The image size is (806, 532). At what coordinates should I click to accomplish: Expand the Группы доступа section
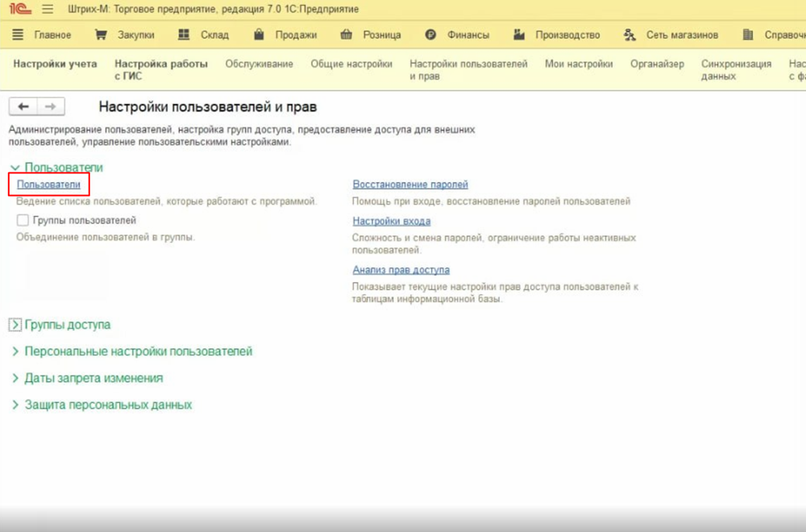pyautogui.click(x=15, y=325)
